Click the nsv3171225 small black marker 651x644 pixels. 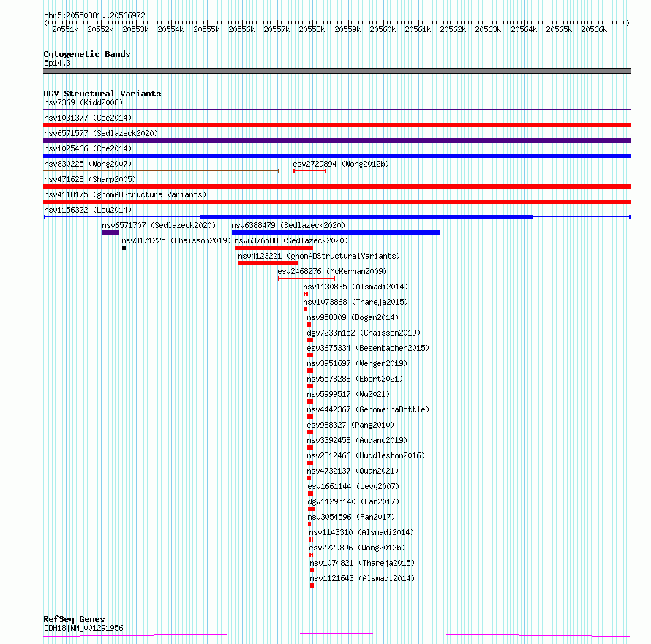pos(124,248)
